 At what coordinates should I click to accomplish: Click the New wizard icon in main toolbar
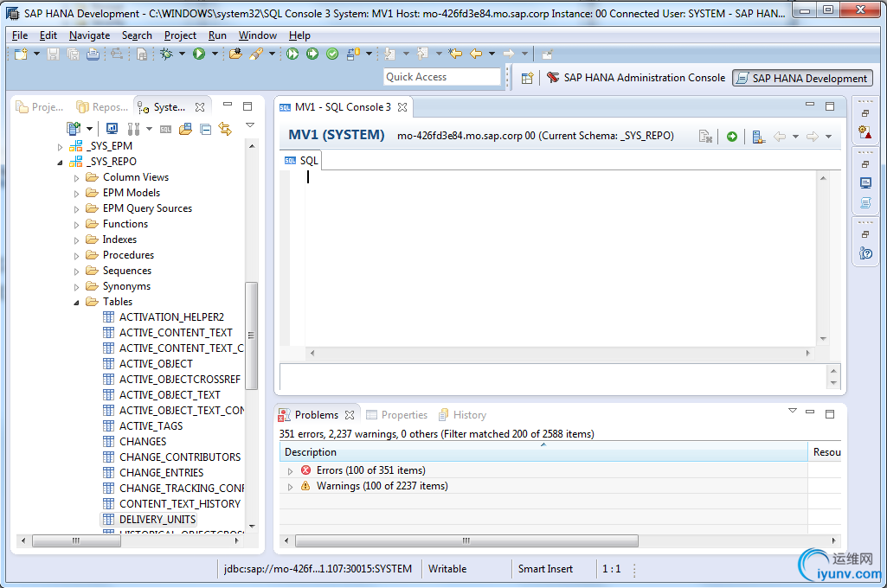coord(21,54)
